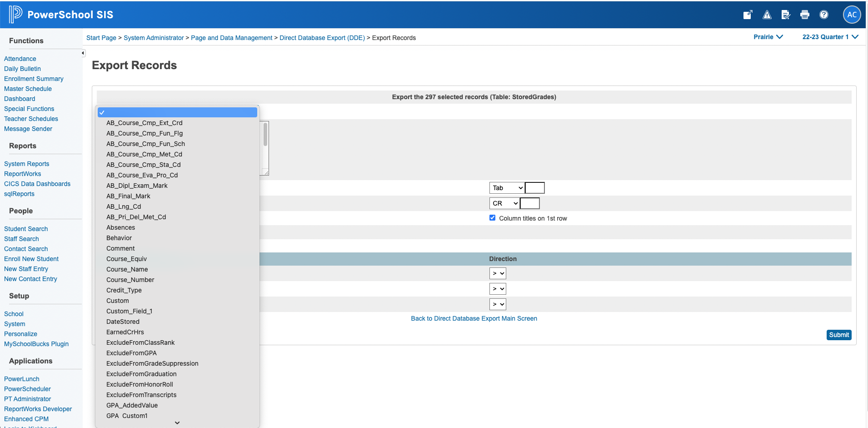Open Student Search link

tap(26, 229)
